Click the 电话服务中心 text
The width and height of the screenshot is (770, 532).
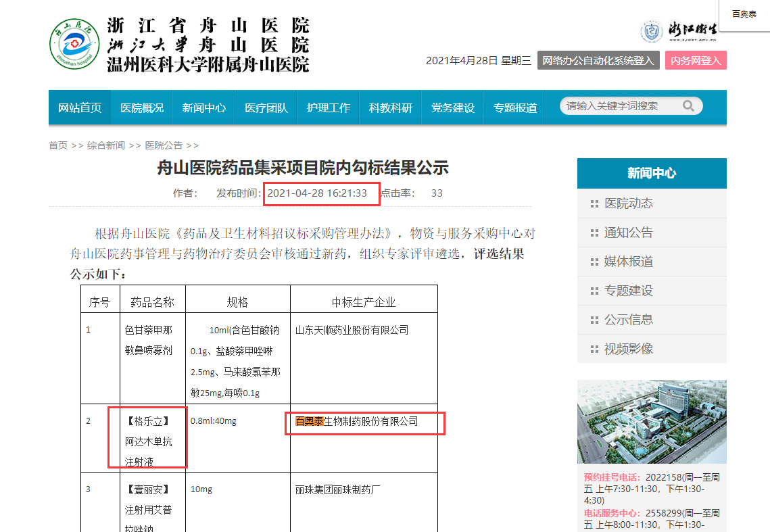pyautogui.click(x=612, y=513)
